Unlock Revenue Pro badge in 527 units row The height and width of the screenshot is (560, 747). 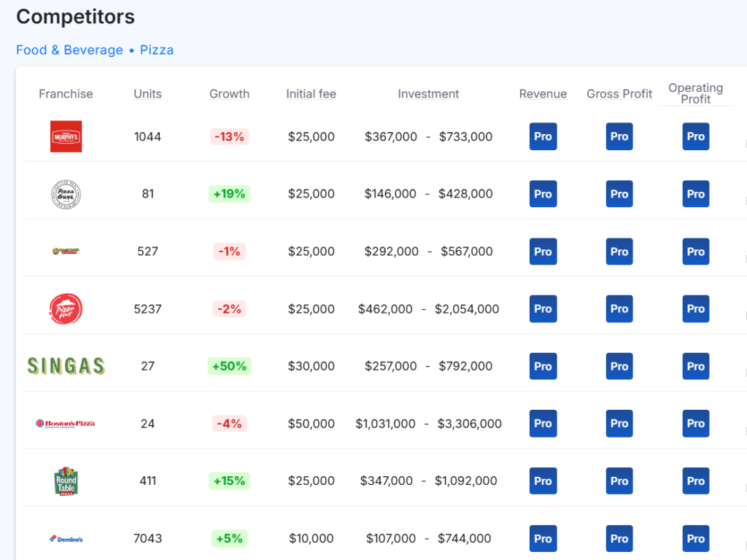pyautogui.click(x=543, y=252)
